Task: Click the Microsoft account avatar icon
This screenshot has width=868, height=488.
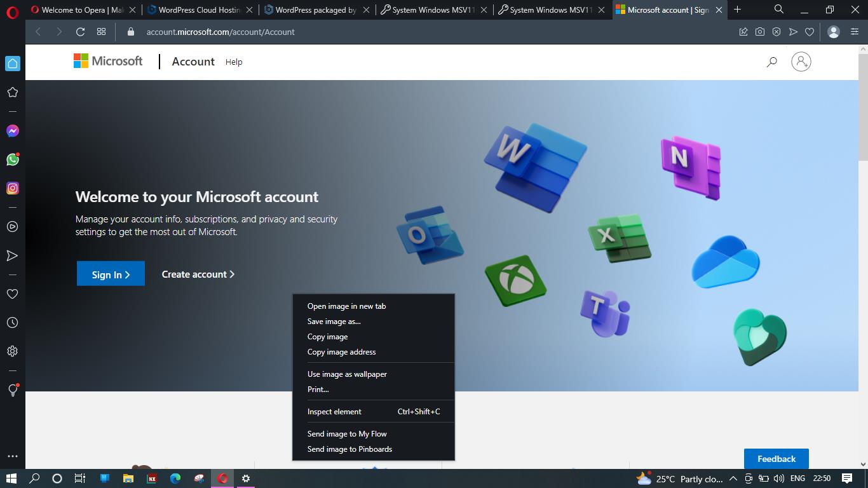Action: 801,62
